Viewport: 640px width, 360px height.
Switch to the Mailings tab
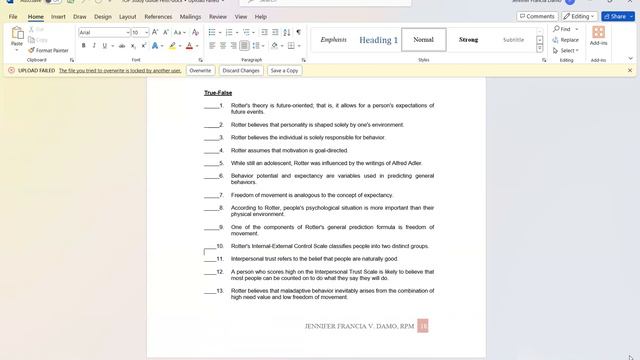tap(191, 17)
